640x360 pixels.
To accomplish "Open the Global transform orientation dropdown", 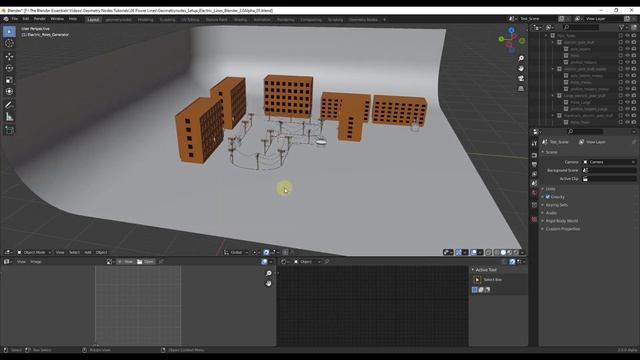I will click(x=235, y=252).
